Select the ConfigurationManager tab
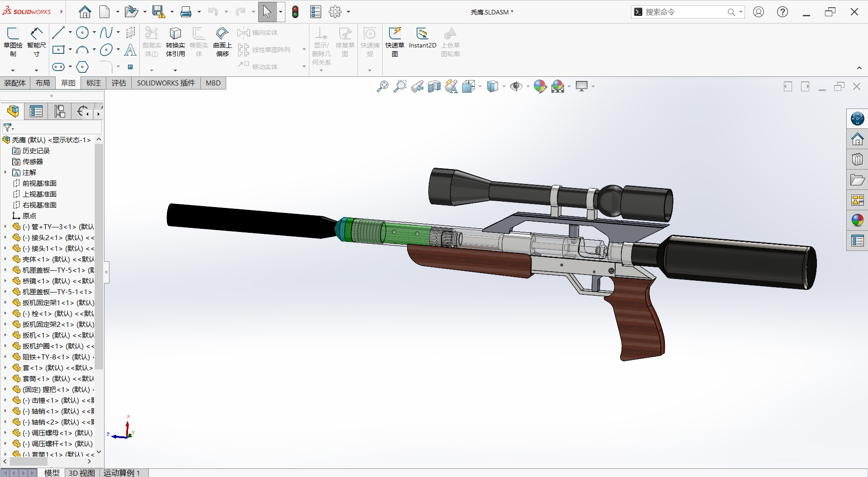Viewport: 868px width, 477px height. [x=60, y=111]
